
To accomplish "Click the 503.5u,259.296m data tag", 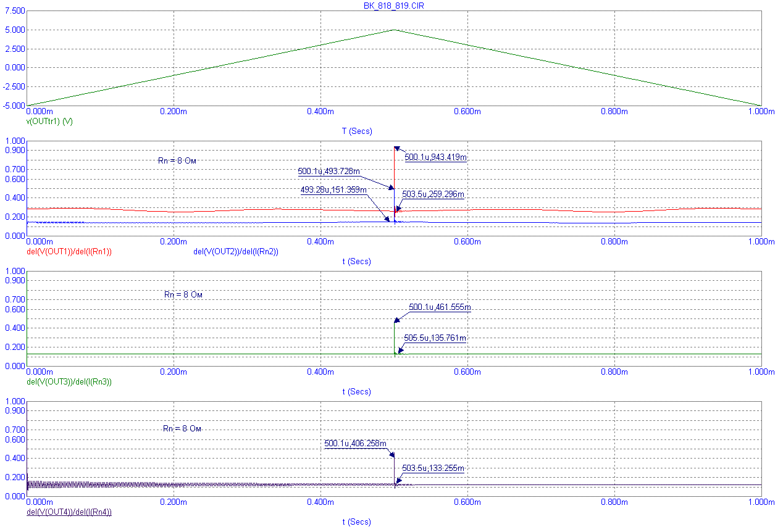I will [x=433, y=194].
